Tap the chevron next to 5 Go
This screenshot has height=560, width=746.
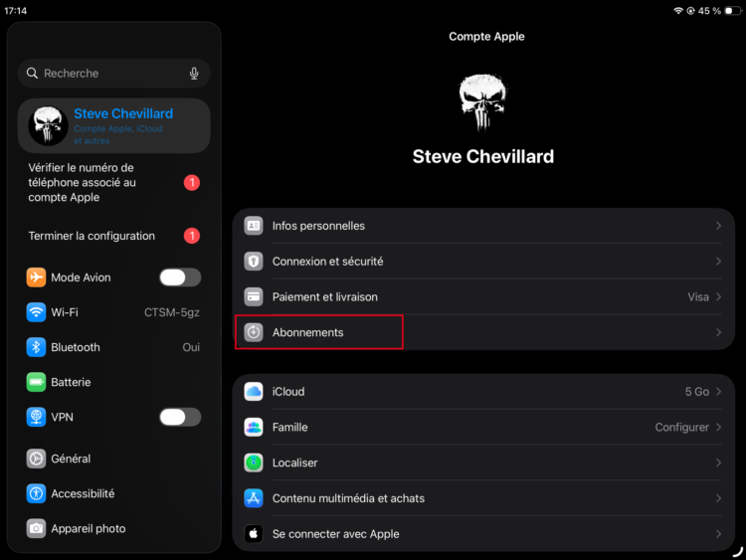click(x=718, y=392)
